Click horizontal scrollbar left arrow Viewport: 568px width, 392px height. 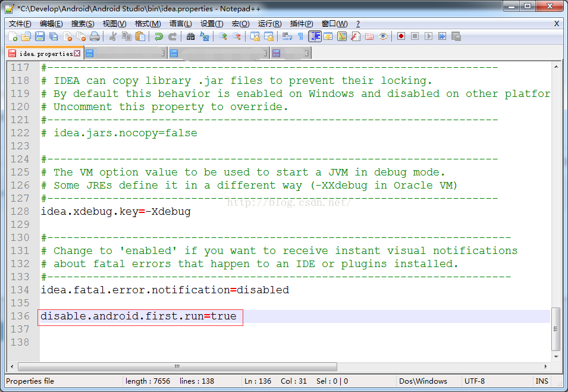[12, 366]
